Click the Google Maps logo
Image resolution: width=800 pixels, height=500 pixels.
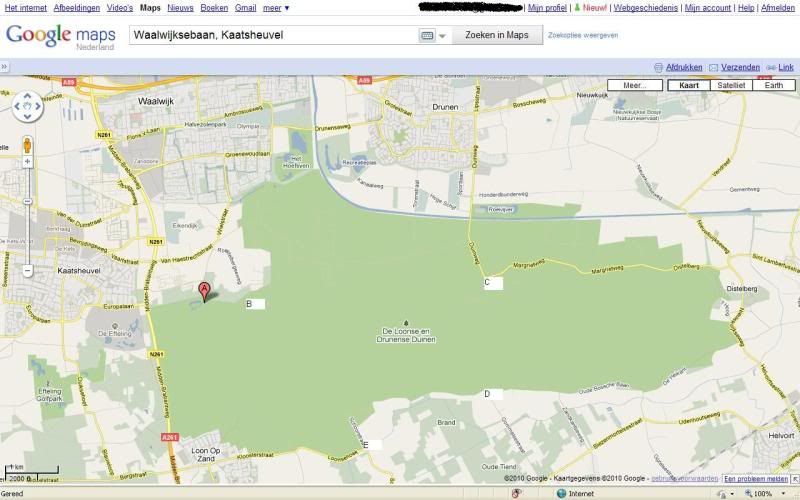pyautogui.click(x=61, y=36)
